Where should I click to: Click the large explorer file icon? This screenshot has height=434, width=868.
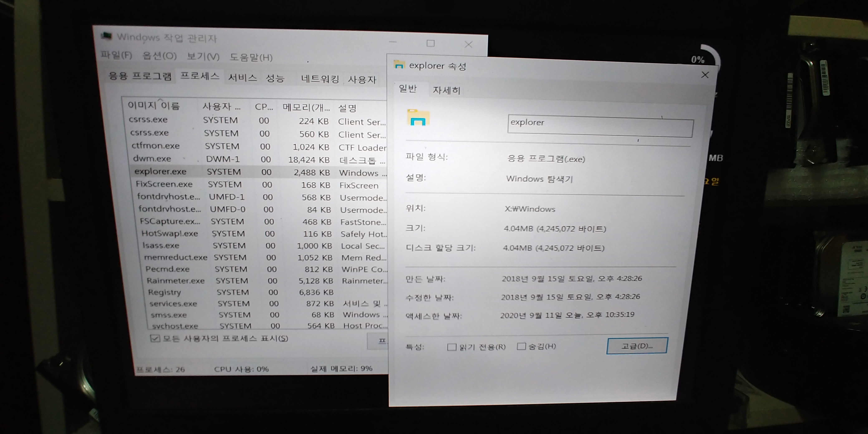(x=418, y=118)
